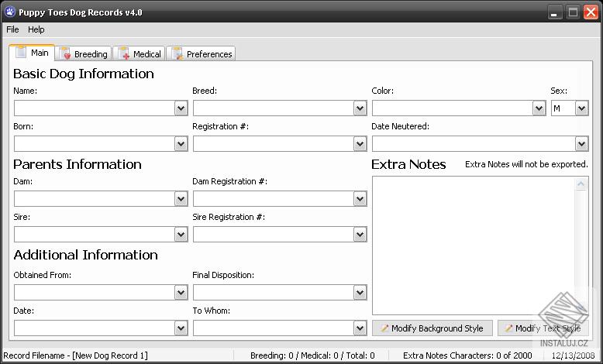The width and height of the screenshot is (603, 364).
Task: Expand the Obtained From dropdown
Action: [x=181, y=293]
